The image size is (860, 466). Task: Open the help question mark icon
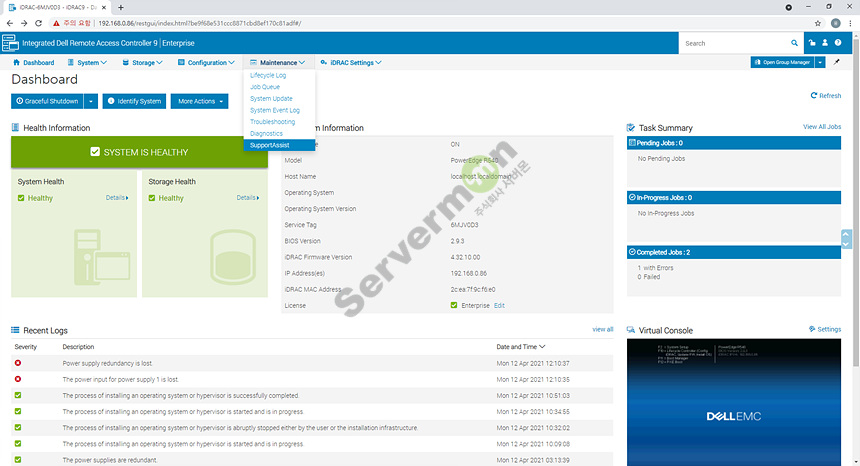click(x=838, y=43)
